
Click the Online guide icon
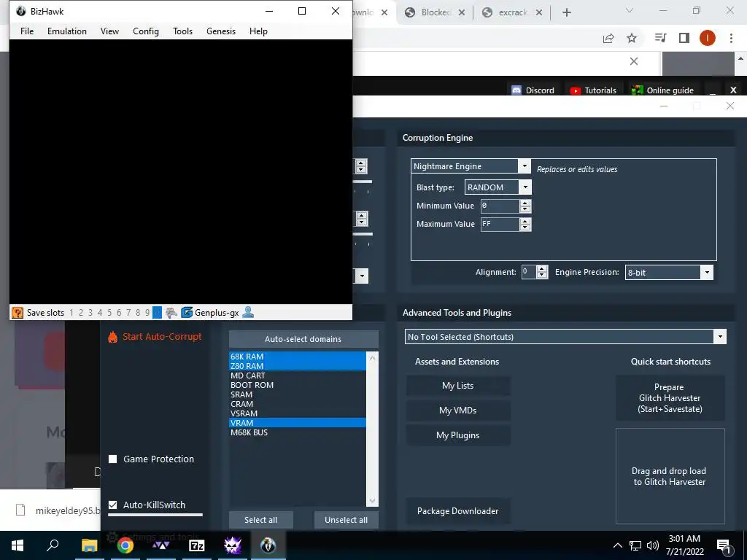637,90
